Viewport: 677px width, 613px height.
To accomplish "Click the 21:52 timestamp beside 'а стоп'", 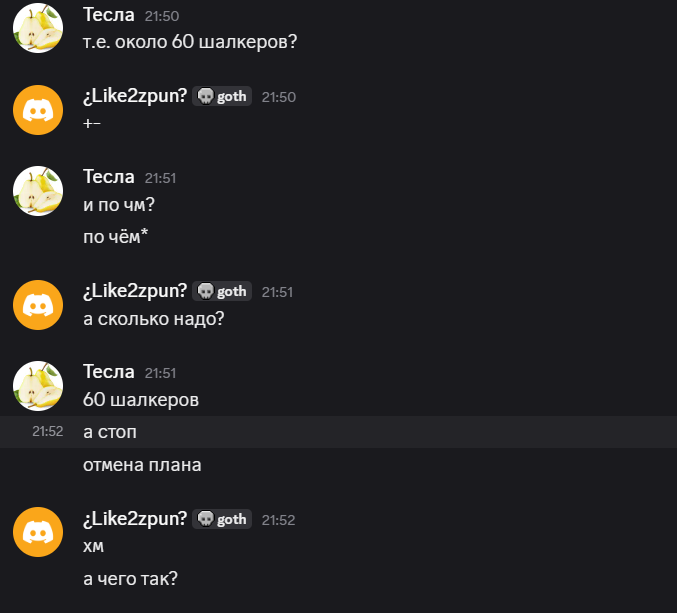I will [48, 431].
